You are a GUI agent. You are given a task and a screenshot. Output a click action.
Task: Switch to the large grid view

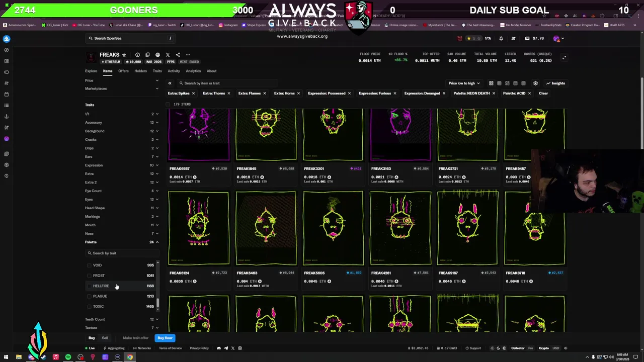491,83
